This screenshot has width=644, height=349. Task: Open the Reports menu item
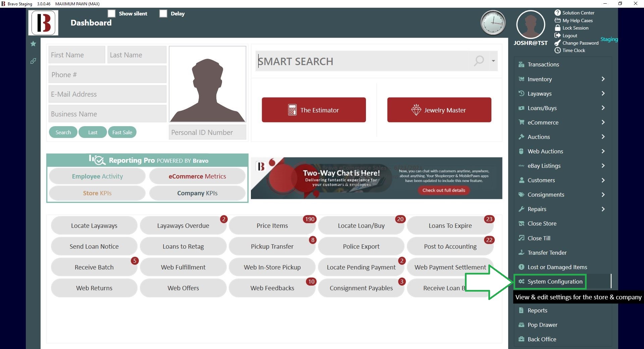[x=563, y=310]
